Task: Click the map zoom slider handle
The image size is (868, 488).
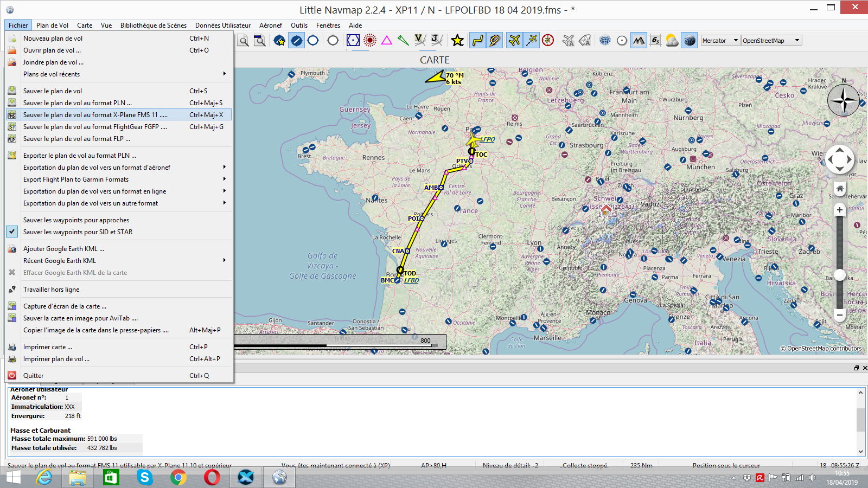Action: pyautogui.click(x=840, y=275)
